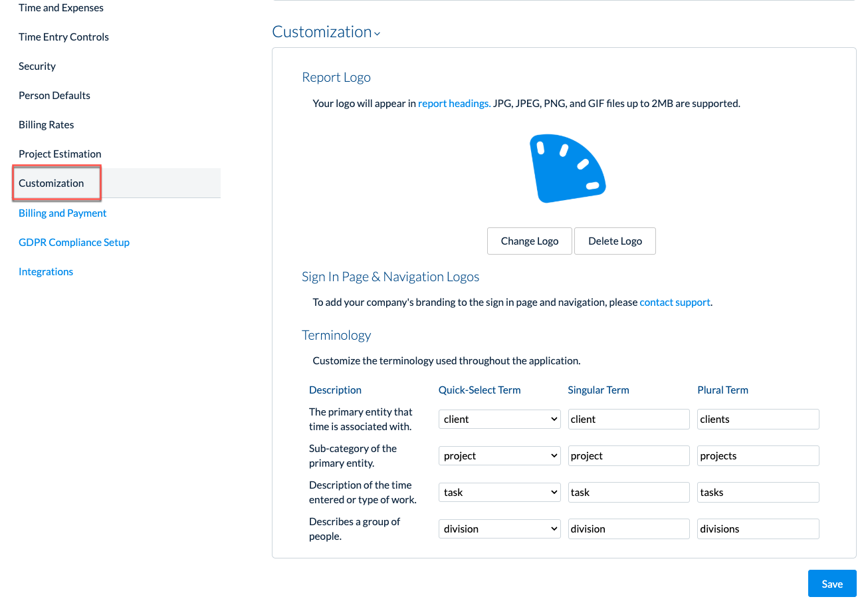Navigate to Integrations settings

pyautogui.click(x=45, y=271)
